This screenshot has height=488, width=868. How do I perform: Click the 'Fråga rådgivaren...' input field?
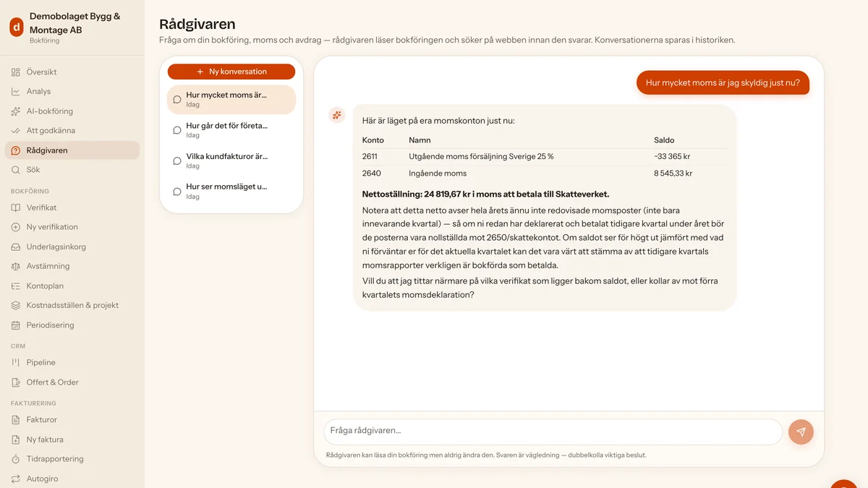(553, 432)
